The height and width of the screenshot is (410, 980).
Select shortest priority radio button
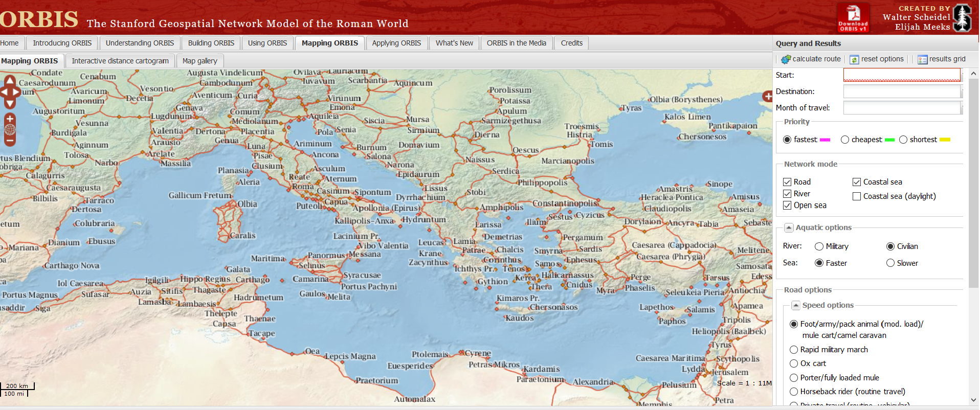click(903, 140)
